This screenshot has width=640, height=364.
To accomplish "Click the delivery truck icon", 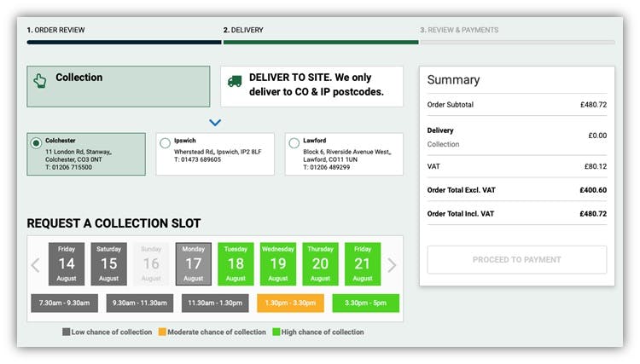I will [235, 81].
